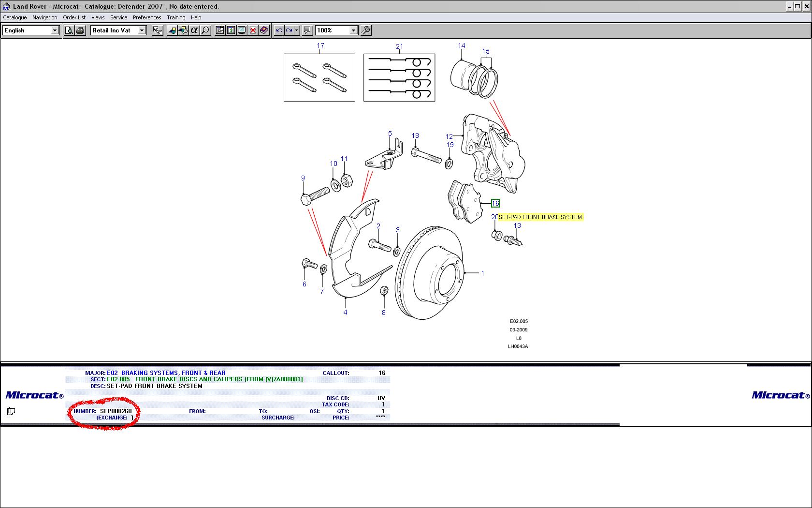Open the Training menu
The height and width of the screenshot is (508, 812).
point(176,17)
